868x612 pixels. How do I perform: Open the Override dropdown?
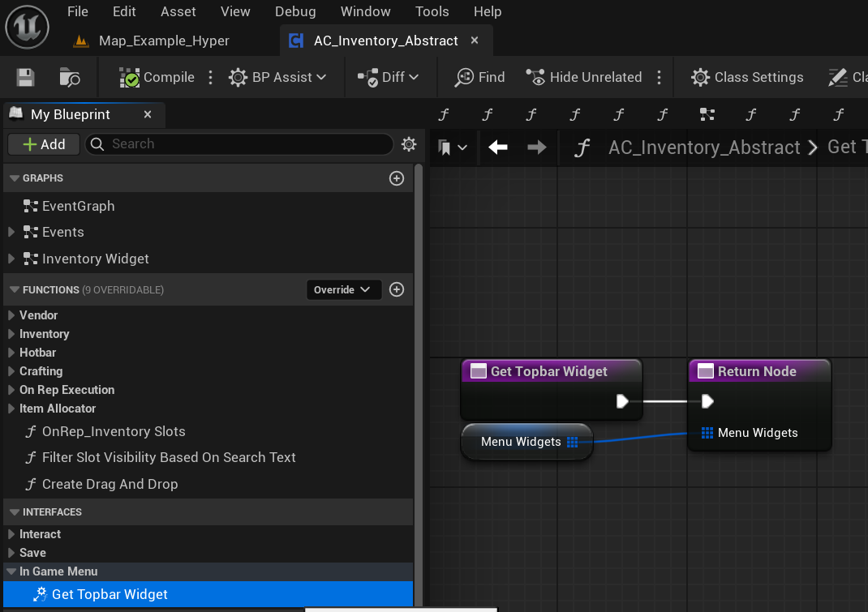pyautogui.click(x=343, y=289)
